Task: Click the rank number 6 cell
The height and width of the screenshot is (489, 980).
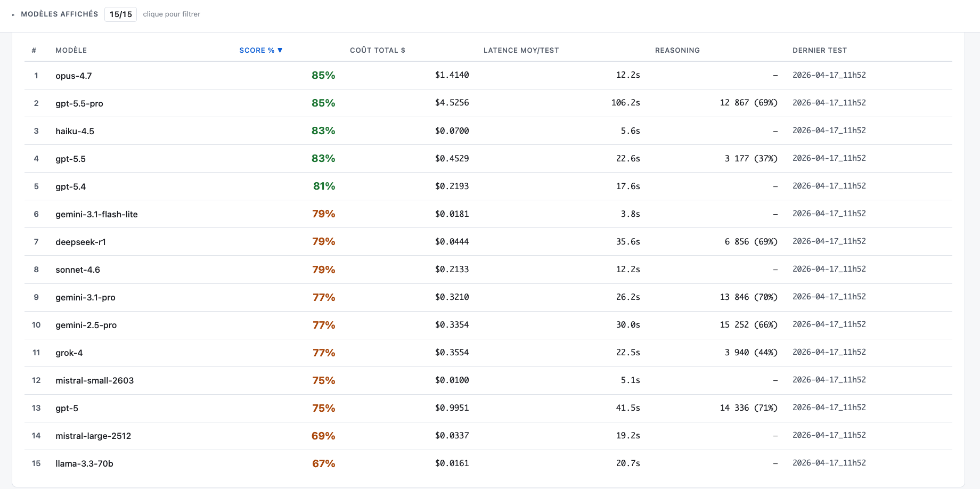Action: pos(36,214)
